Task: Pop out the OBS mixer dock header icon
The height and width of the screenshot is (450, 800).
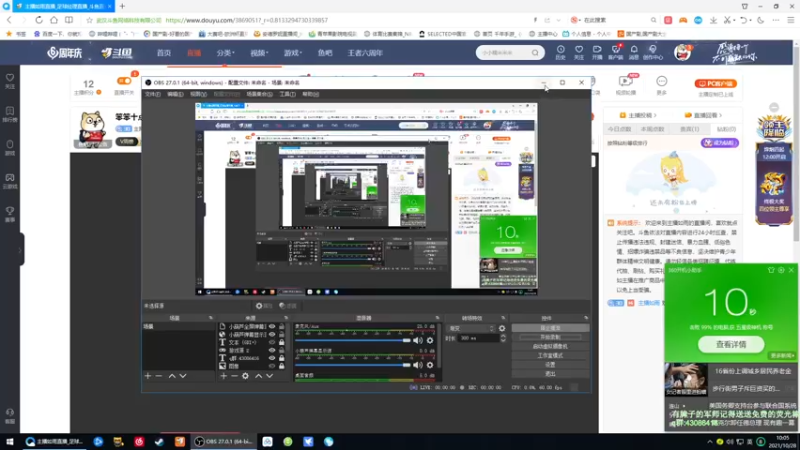Action: [437, 318]
